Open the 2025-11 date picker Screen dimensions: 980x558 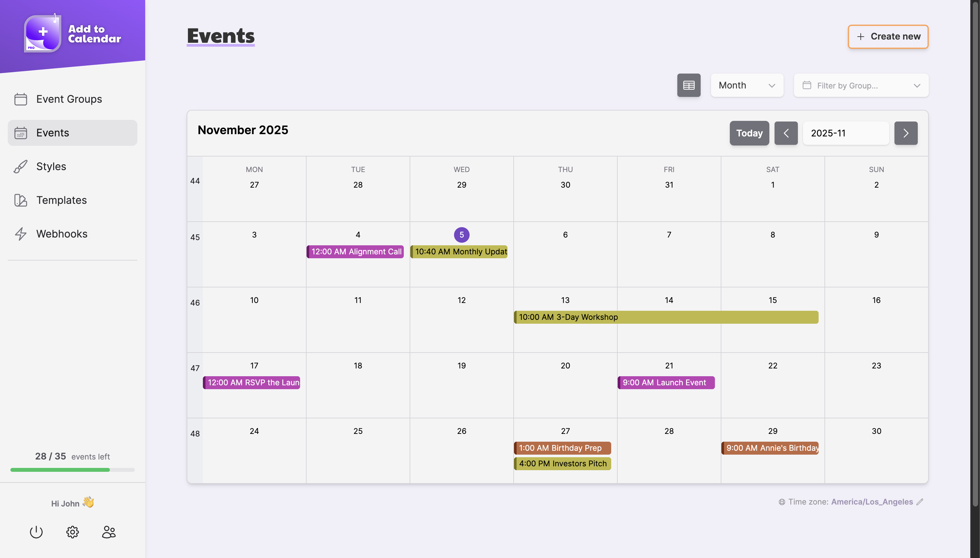pos(846,133)
